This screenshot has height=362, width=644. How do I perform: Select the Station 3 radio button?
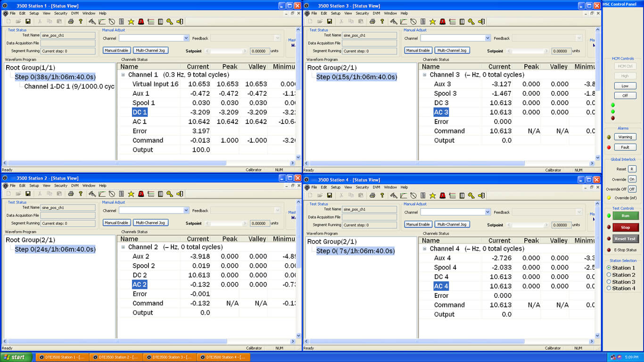tap(609, 282)
